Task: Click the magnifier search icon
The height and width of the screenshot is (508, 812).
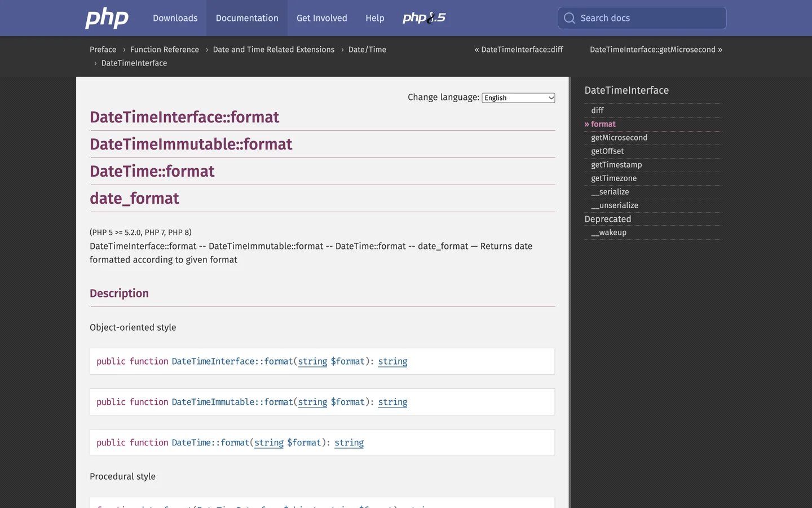Action: pos(570,18)
